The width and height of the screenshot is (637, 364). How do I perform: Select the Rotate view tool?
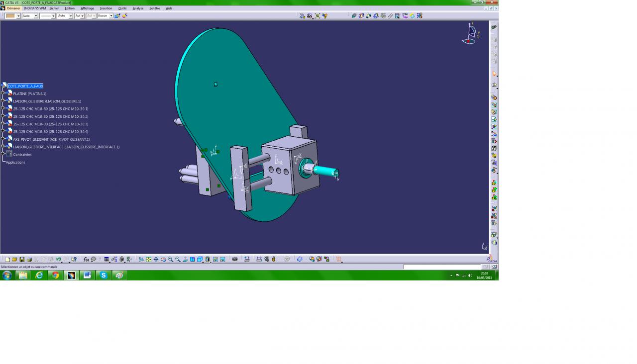[x=163, y=259]
